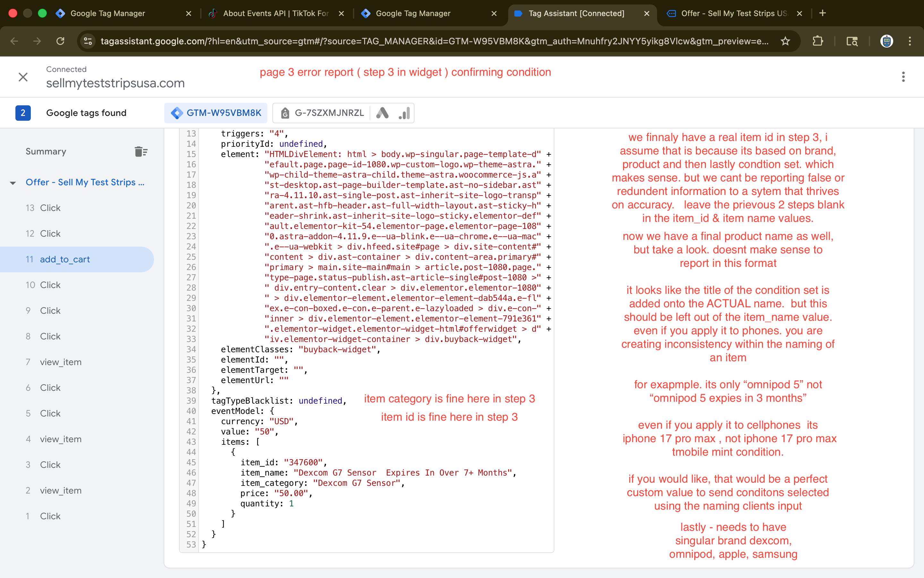
Task: Open Chrome's three-dot menu
Action: [910, 41]
